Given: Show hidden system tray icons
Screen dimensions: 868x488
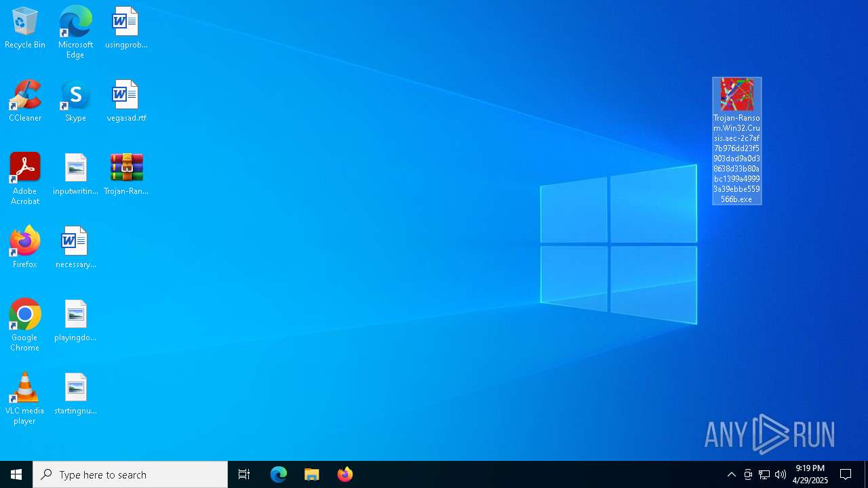Looking at the screenshot, I should point(731,474).
